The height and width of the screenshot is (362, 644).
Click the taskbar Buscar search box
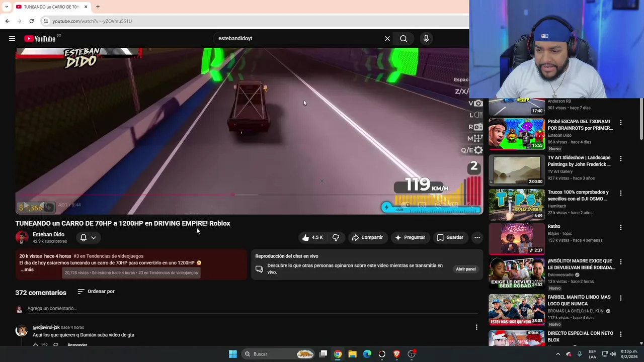[278, 354]
